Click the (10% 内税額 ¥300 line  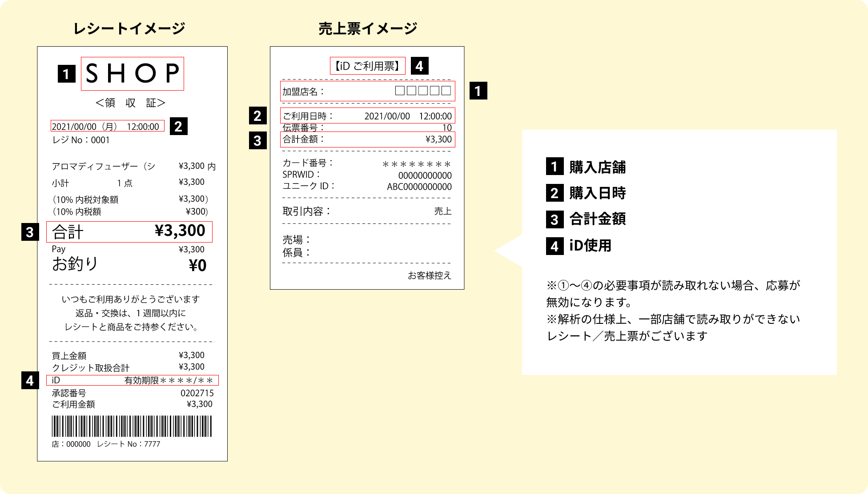(x=130, y=211)
